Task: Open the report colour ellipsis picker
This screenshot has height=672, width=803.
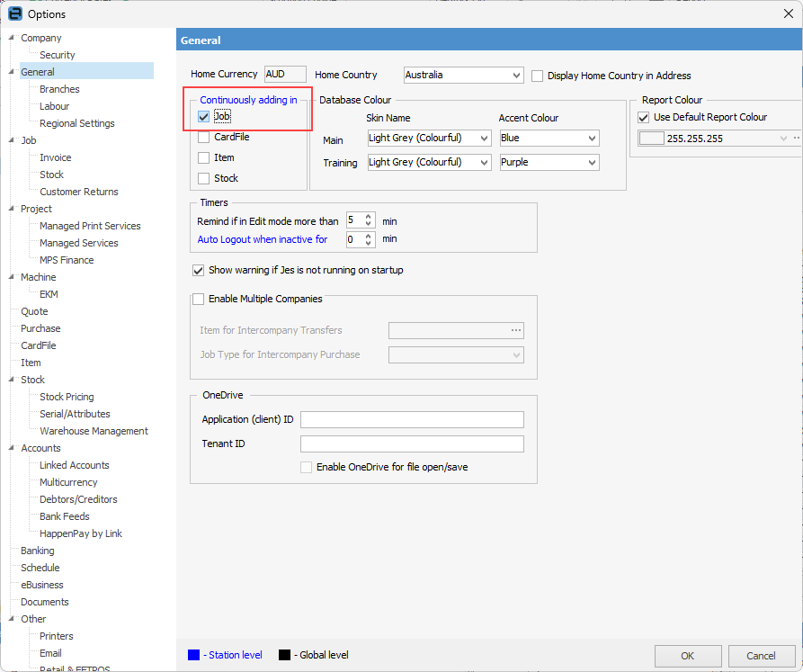Action: 795,139
